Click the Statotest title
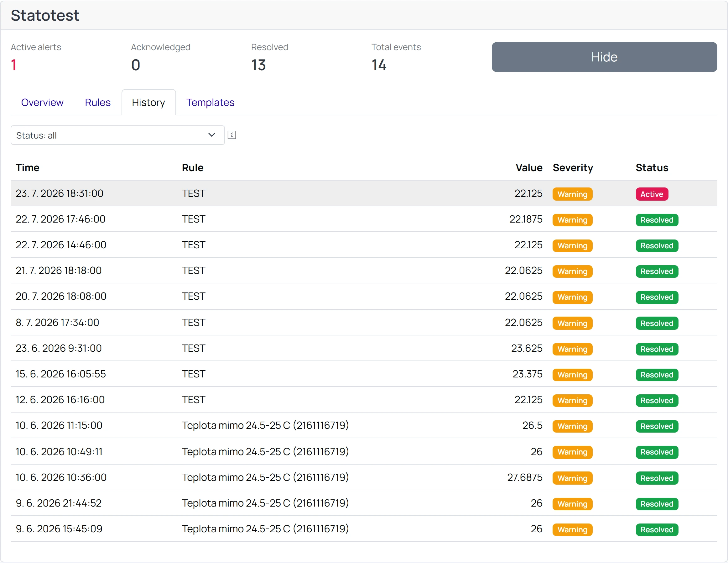The height and width of the screenshot is (563, 728). 45,15
